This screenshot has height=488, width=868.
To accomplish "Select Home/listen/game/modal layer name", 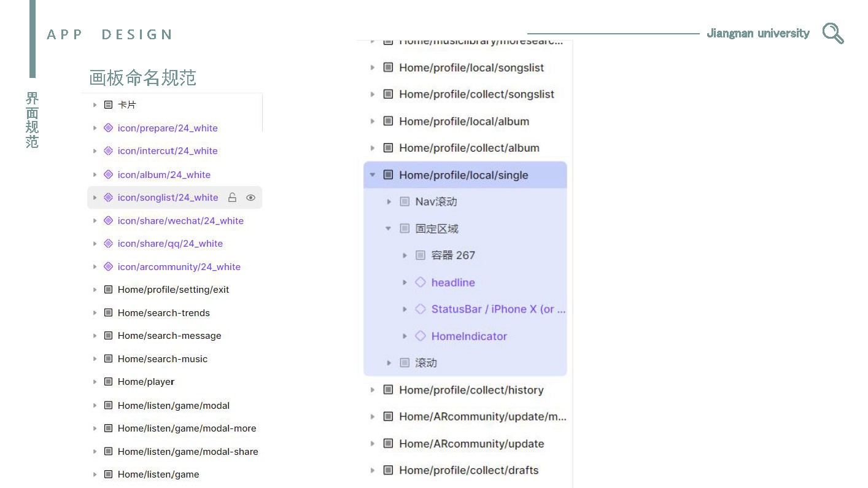I will pos(174,405).
